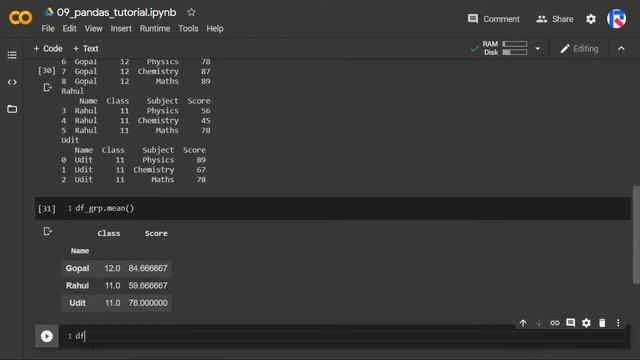View RAM and Disk resource indicator
640x360 pixels.
point(504,48)
